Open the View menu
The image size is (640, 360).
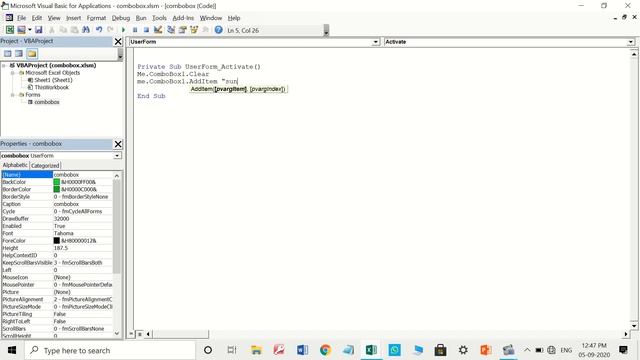click(54, 18)
